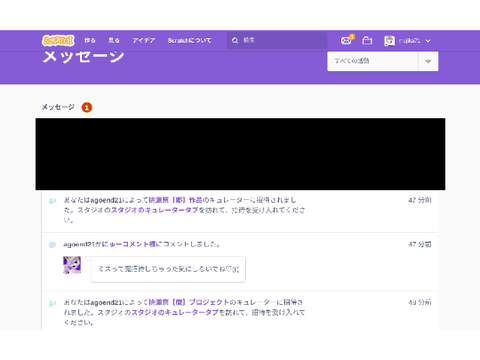
Task: Open the 作る menu item
Action: click(90, 41)
